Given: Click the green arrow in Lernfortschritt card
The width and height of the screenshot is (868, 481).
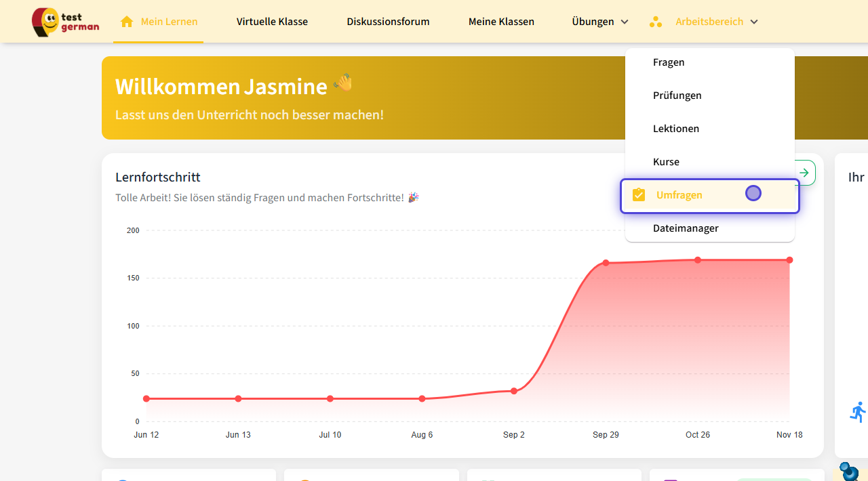Looking at the screenshot, I should click(x=804, y=173).
